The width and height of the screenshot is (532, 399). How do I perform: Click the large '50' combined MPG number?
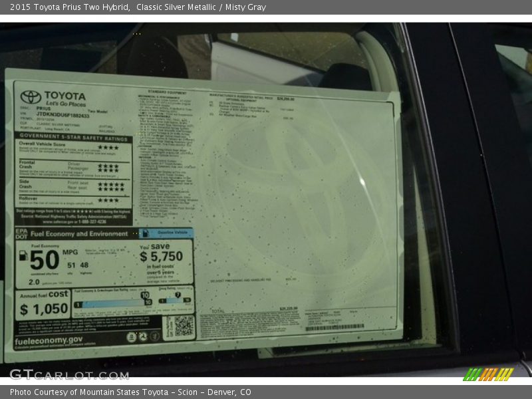point(45,260)
